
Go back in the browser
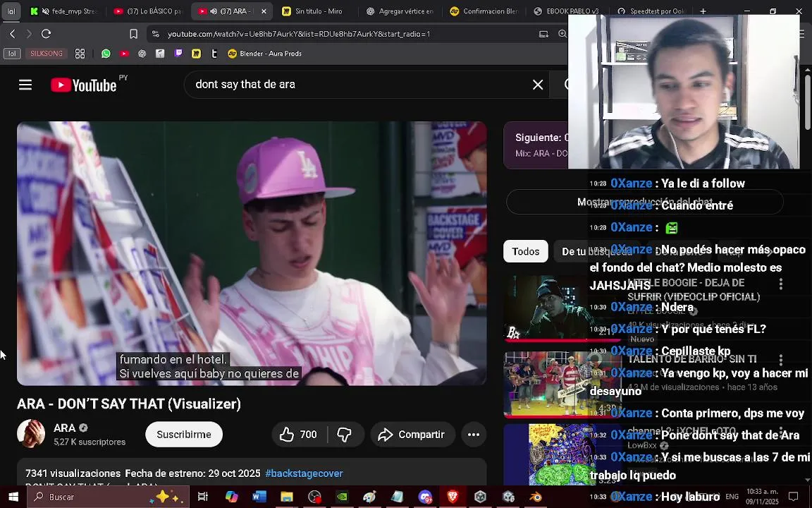click(x=13, y=34)
